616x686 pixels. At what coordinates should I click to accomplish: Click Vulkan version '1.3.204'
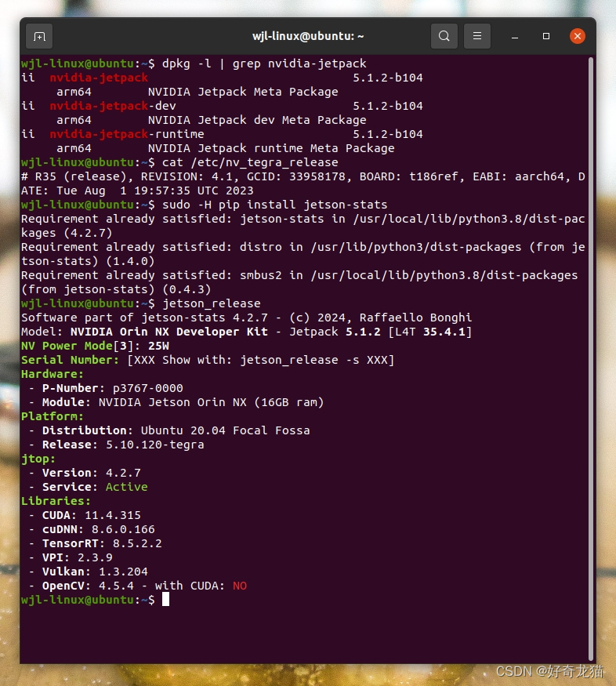tap(123, 572)
